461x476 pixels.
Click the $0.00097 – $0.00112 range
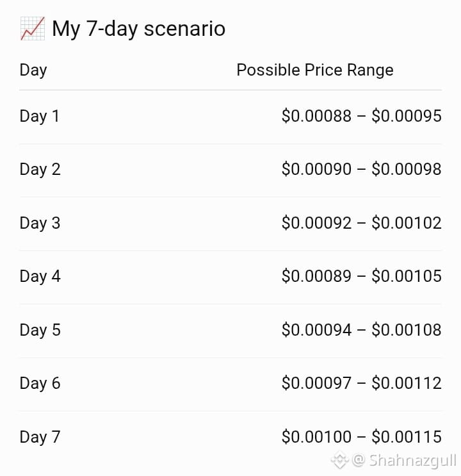(x=362, y=383)
